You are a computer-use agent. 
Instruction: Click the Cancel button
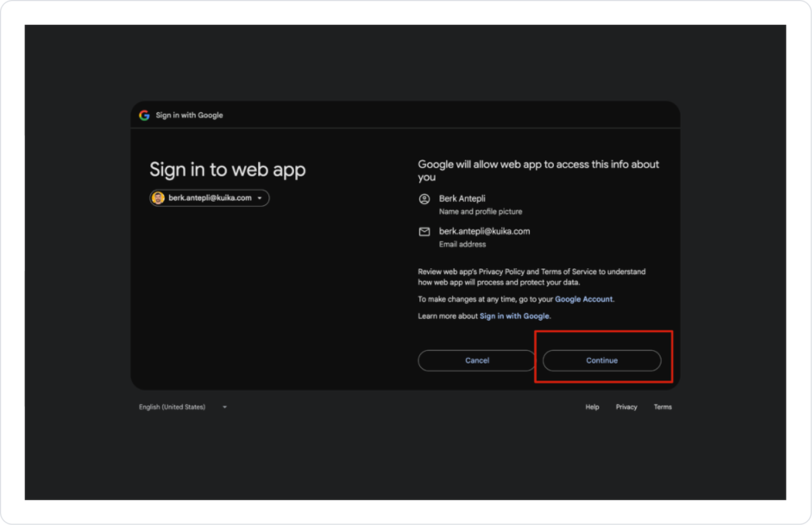(477, 360)
